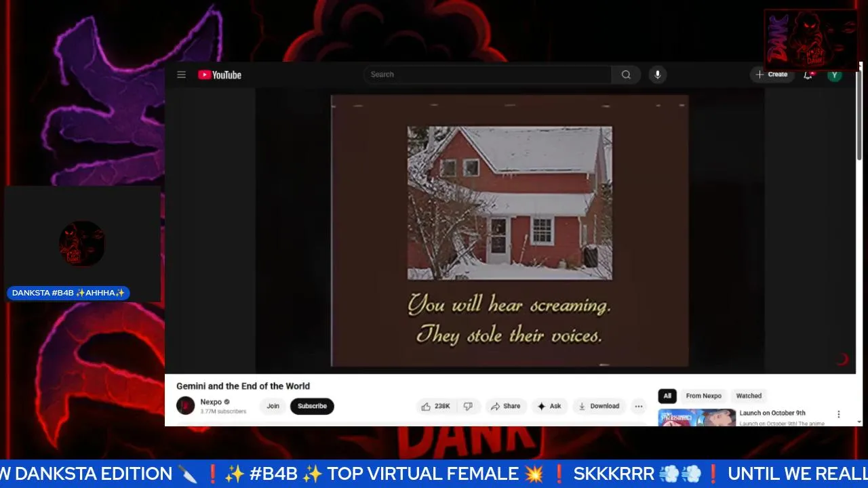This screenshot has height=488, width=868.
Task: Click the DANK logo overlay in the corner
Action: [811, 39]
